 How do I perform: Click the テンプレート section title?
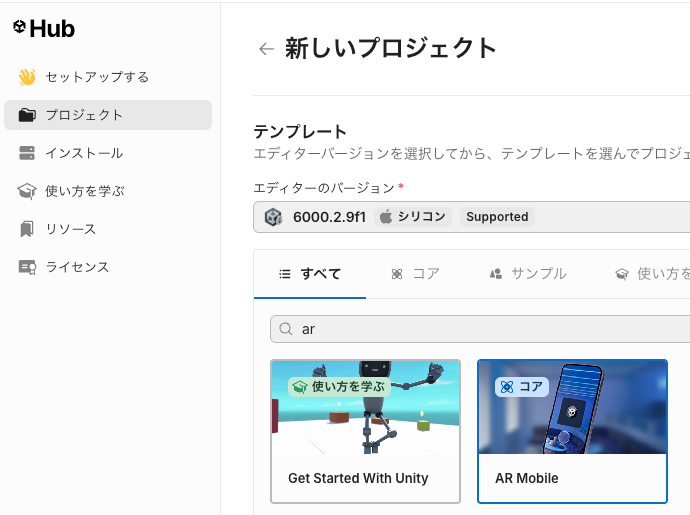(300, 132)
